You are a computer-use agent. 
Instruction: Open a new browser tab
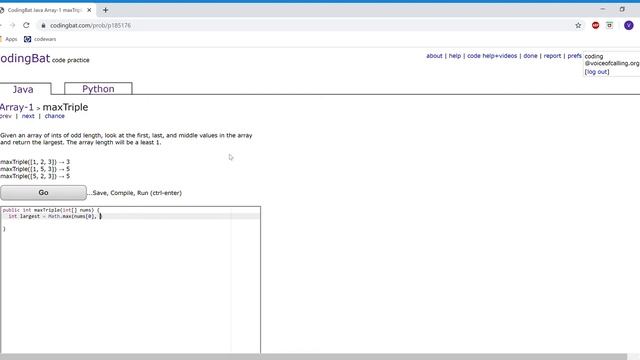(x=105, y=10)
